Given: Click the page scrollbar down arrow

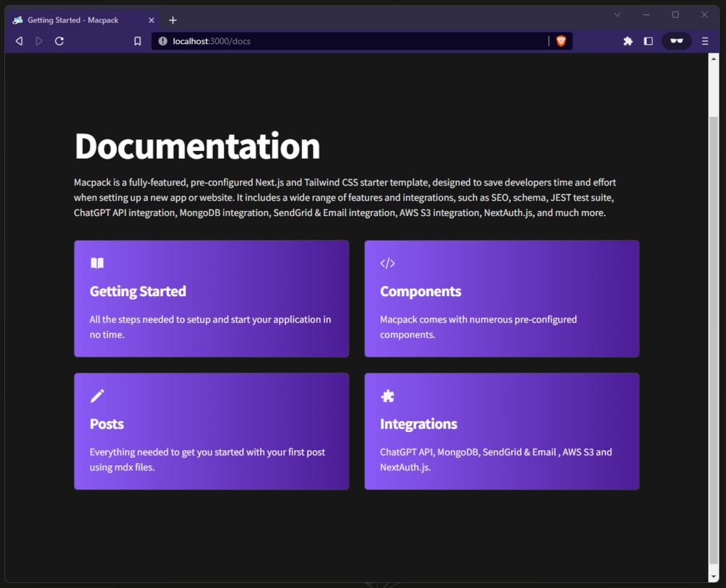Looking at the screenshot, I should (x=714, y=576).
